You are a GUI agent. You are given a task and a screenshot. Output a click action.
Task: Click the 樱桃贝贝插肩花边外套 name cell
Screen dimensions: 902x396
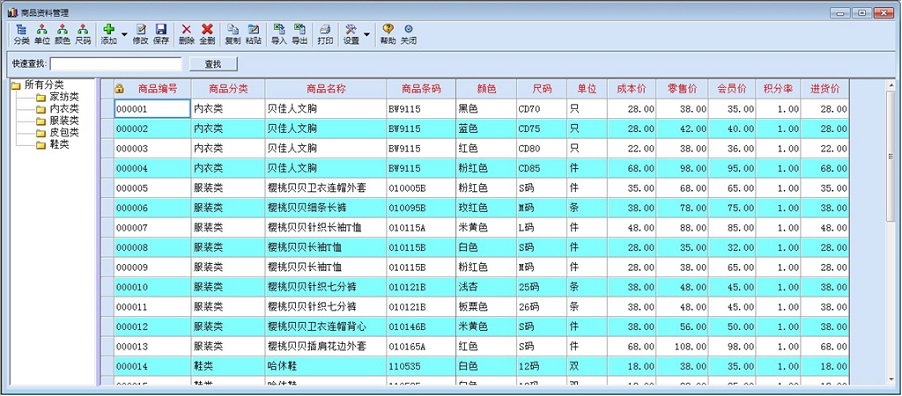pos(326,346)
